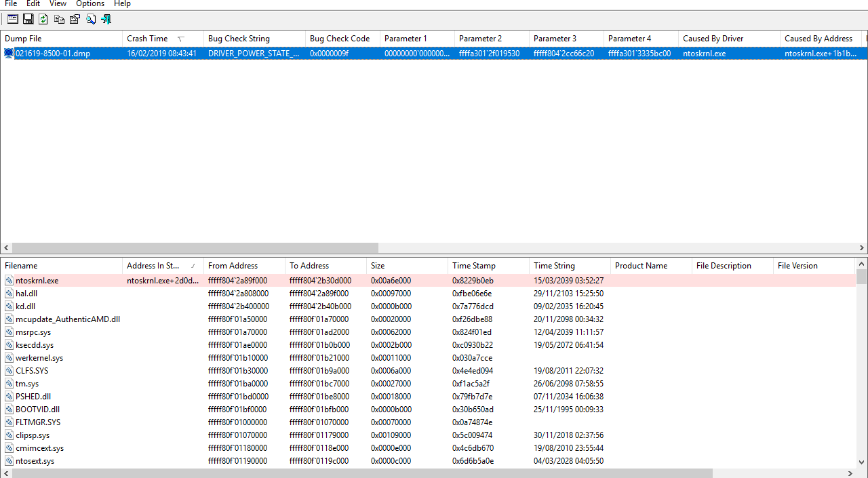Open Advanced Options from the toolbar
This screenshot has width=868, height=478.
click(12, 19)
